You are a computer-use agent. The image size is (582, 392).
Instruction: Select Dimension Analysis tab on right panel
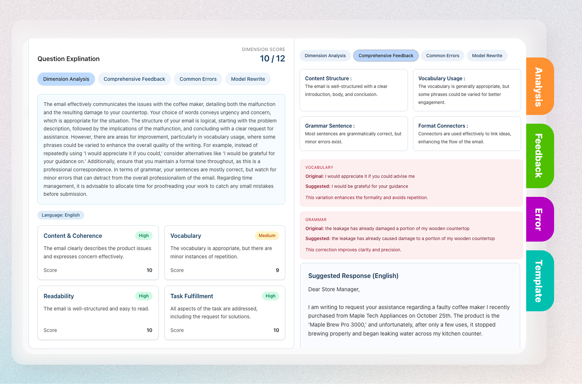[325, 55]
